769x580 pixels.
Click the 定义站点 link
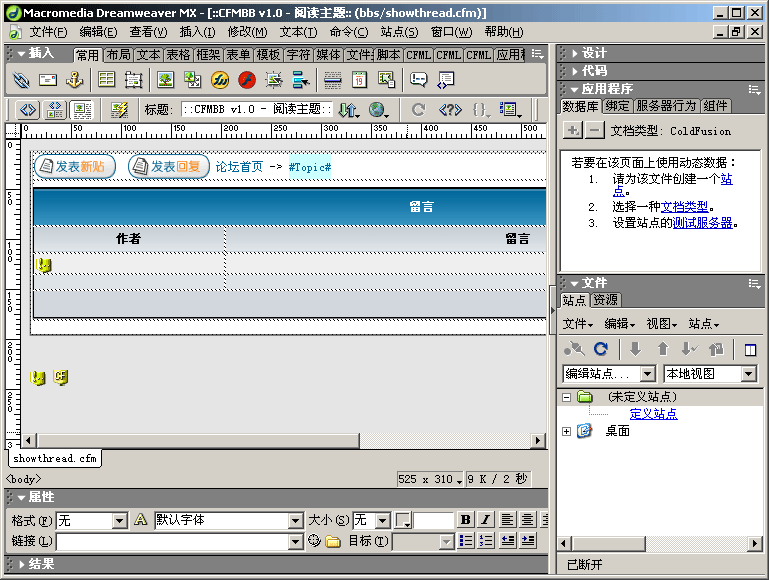(x=653, y=414)
